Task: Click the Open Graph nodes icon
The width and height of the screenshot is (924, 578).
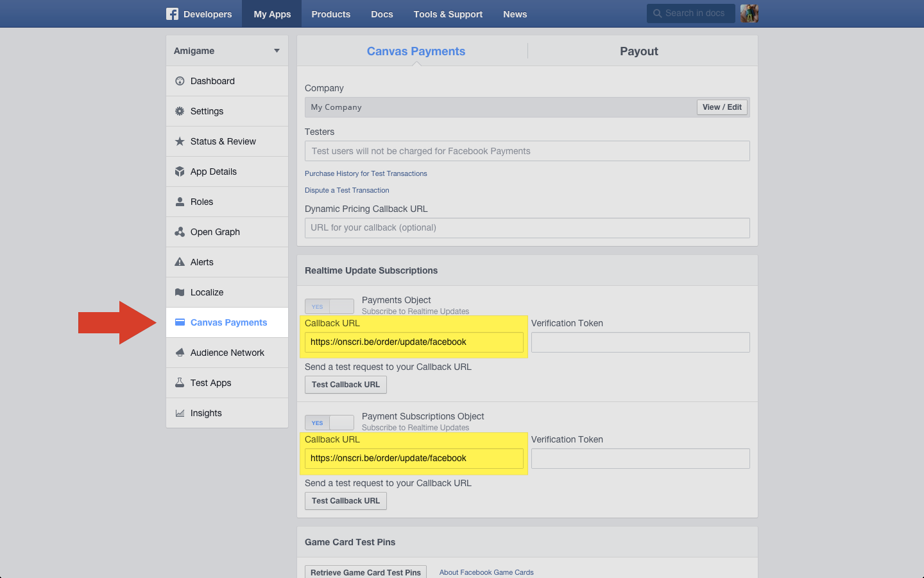Action: click(180, 232)
